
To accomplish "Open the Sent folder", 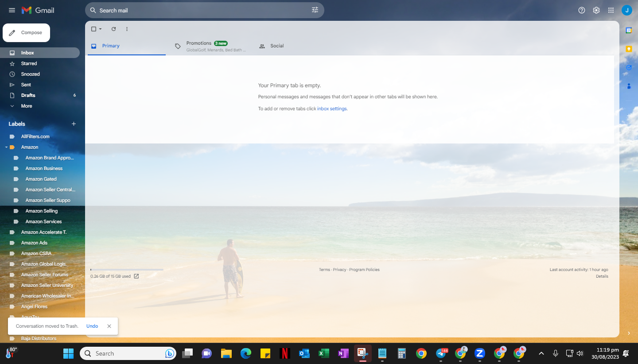I will pos(40,85).
